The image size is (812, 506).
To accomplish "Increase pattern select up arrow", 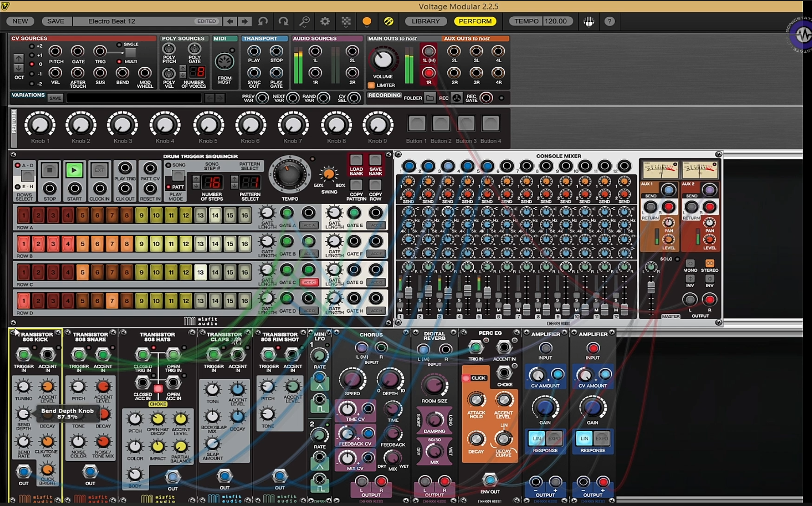I will pyautogui.click(x=234, y=179).
